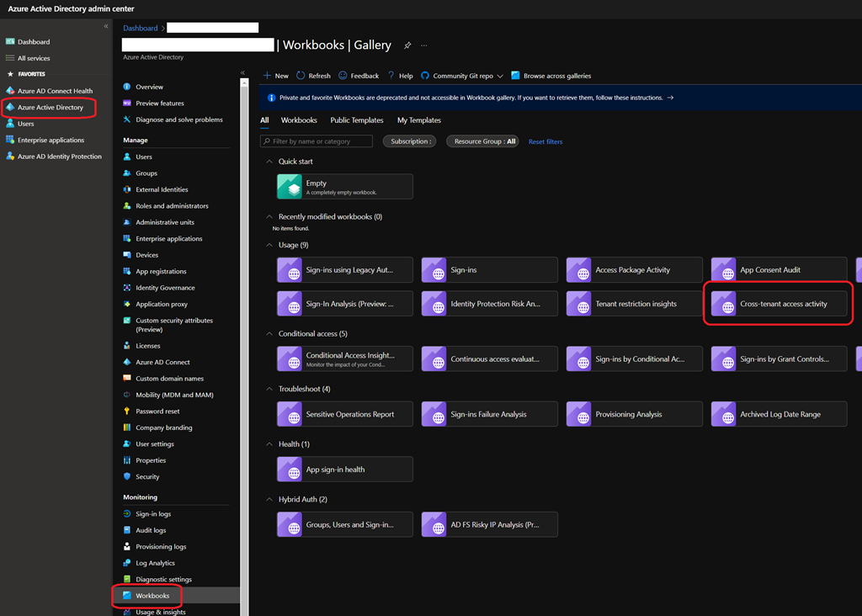Open Audit logs under Monitoring

click(151, 530)
